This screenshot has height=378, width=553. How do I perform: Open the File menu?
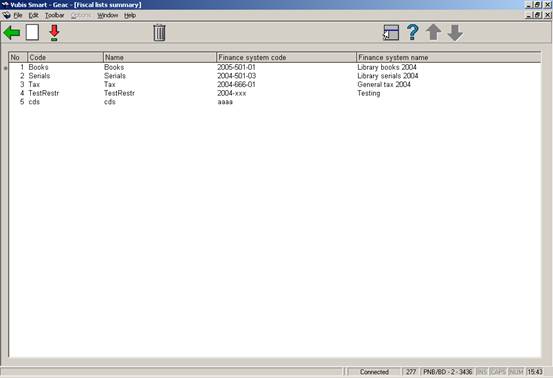pyautogui.click(x=18, y=15)
